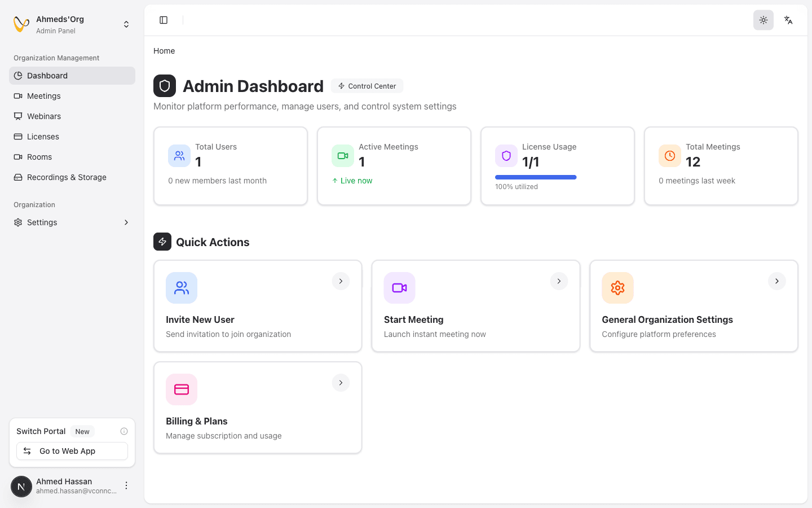Click the License Usage progress bar
Screen dimensions: 812x508
pyautogui.click(x=536, y=177)
